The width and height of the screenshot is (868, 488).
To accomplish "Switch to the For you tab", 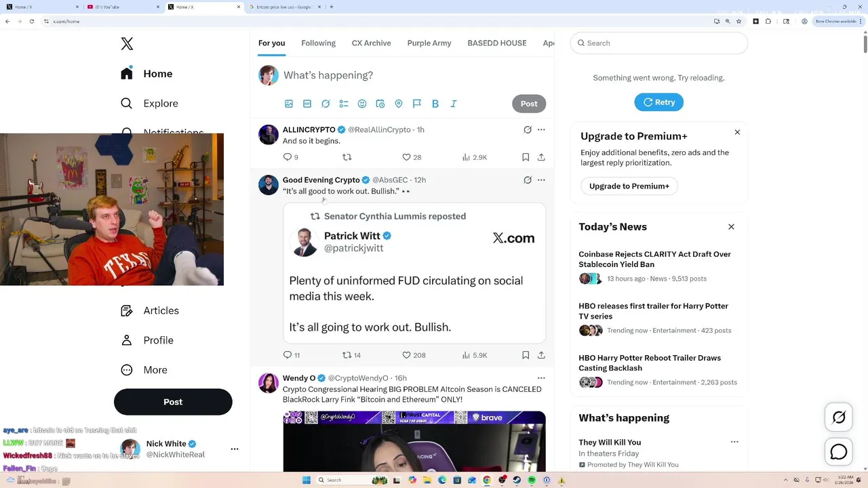I will tap(271, 43).
